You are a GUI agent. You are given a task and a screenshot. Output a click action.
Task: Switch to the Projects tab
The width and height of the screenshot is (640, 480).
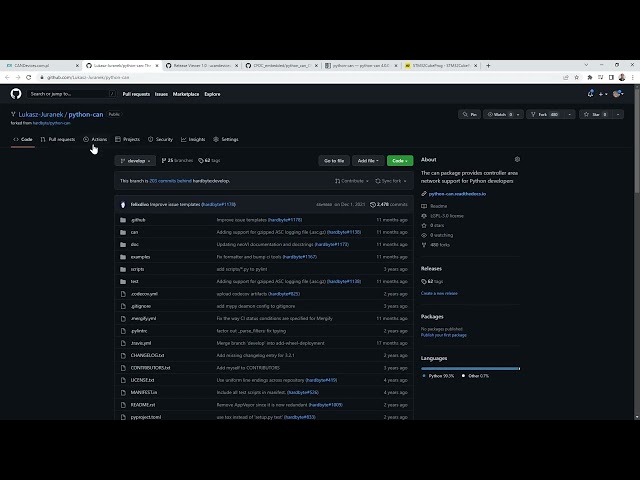click(x=127, y=140)
